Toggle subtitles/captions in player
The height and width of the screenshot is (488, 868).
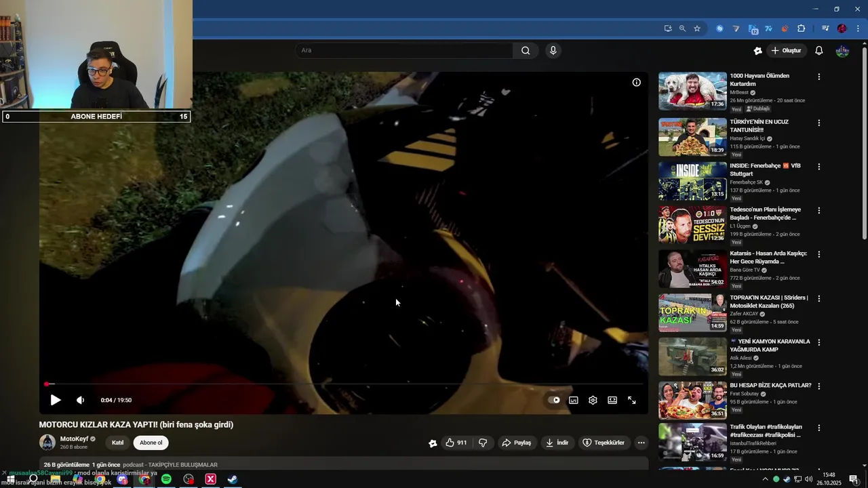[x=574, y=400]
